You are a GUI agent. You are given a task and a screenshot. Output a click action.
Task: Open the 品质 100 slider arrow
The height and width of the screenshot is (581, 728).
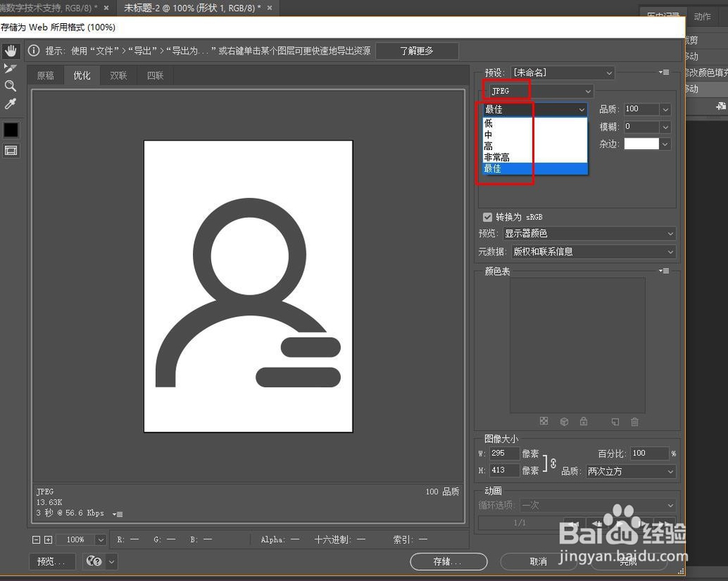pyautogui.click(x=665, y=110)
